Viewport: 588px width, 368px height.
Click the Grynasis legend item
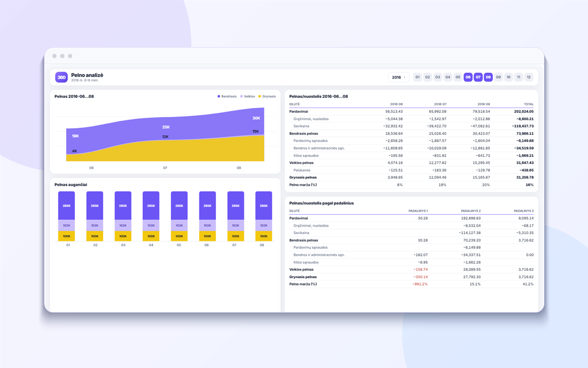click(x=267, y=96)
